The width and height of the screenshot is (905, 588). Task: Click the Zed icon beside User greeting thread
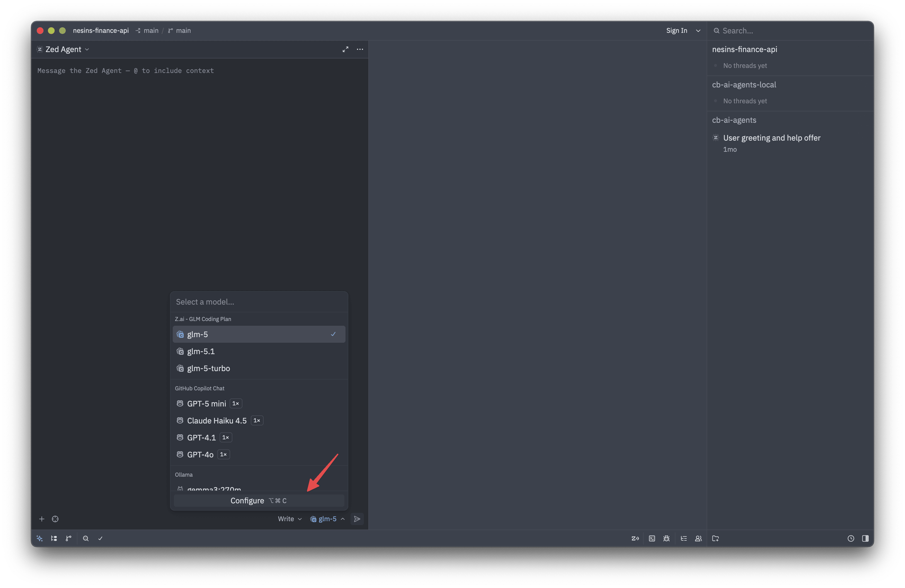[716, 138]
